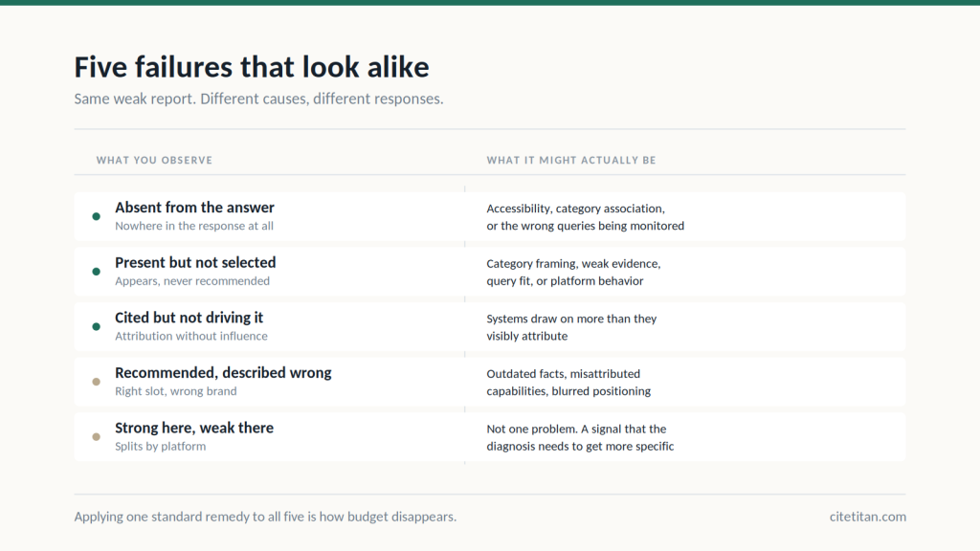Viewport: 980px width, 551px height.
Task: Click the title 'Five failures that look alike'
Action: click(x=252, y=67)
